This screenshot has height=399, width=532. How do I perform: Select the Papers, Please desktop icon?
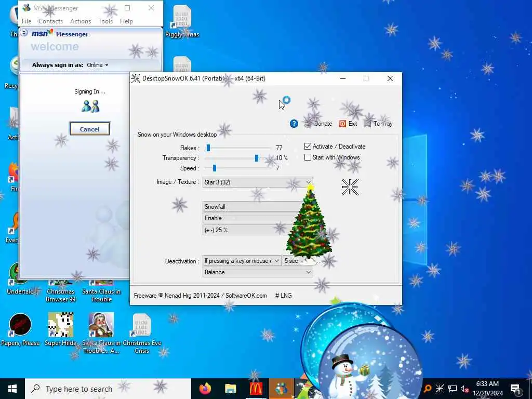20,329
